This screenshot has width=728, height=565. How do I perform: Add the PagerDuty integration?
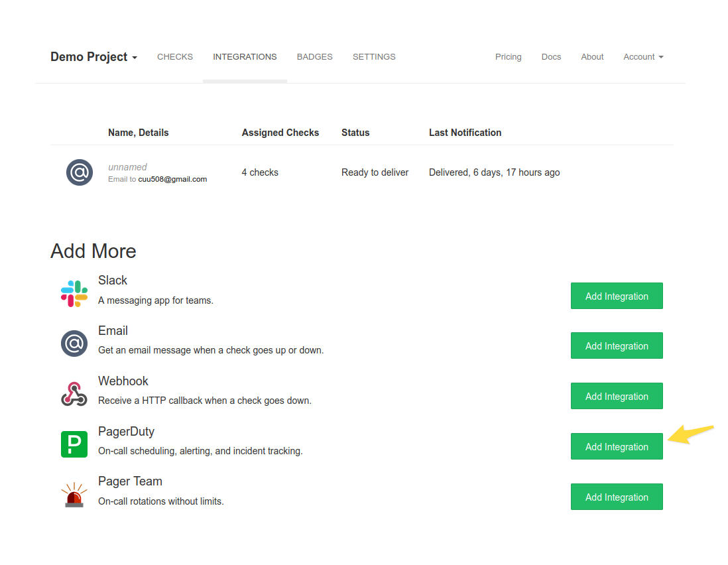coord(617,446)
